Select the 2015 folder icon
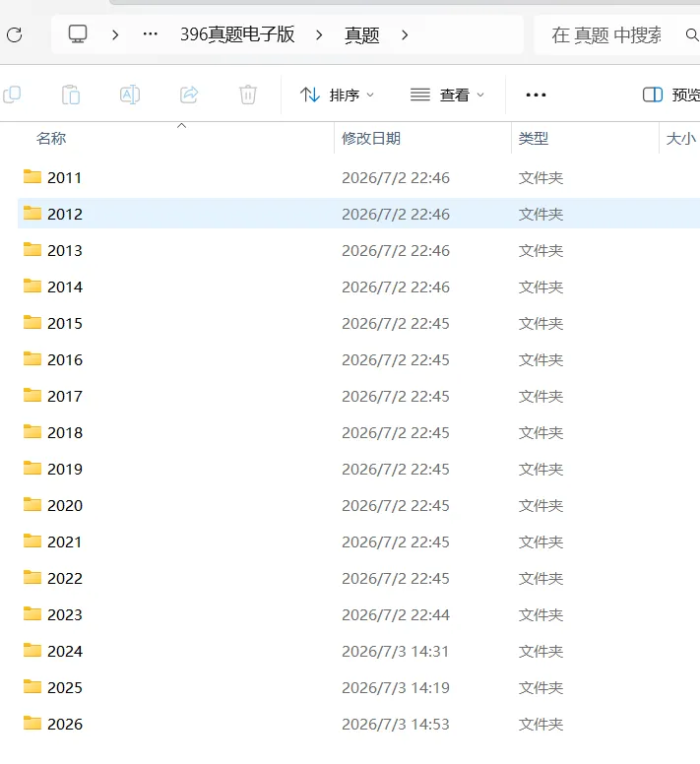 pos(32,322)
